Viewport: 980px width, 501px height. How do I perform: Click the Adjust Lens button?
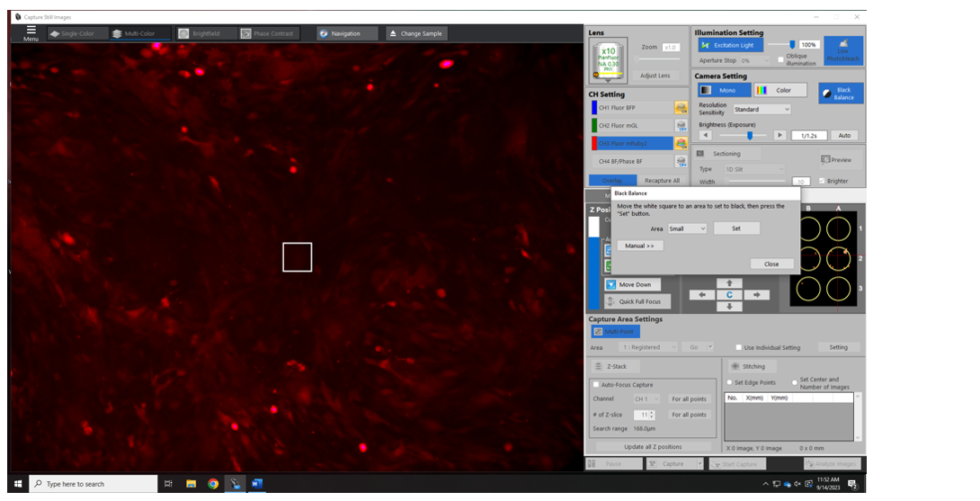click(x=655, y=76)
